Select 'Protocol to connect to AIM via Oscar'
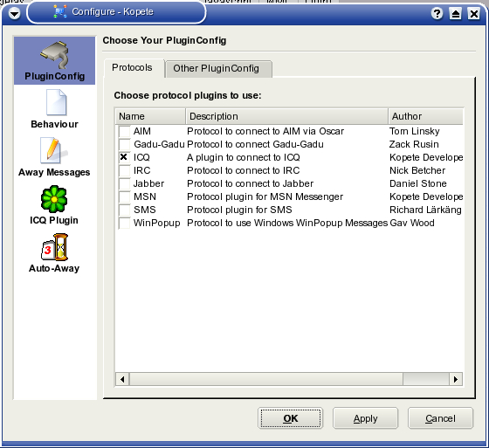 pos(265,131)
